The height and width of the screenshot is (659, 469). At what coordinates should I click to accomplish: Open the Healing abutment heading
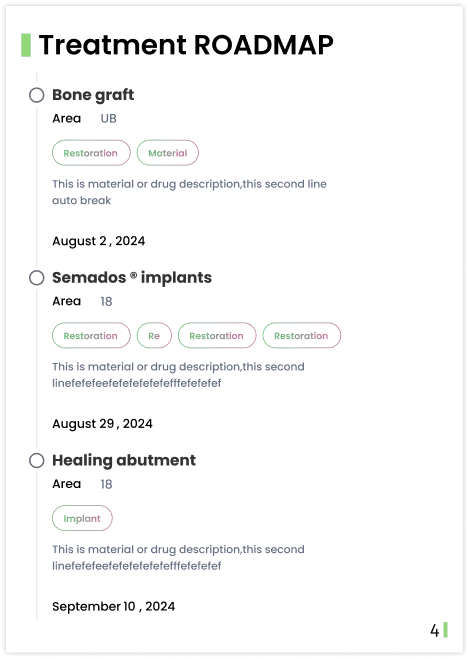pos(124,461)
